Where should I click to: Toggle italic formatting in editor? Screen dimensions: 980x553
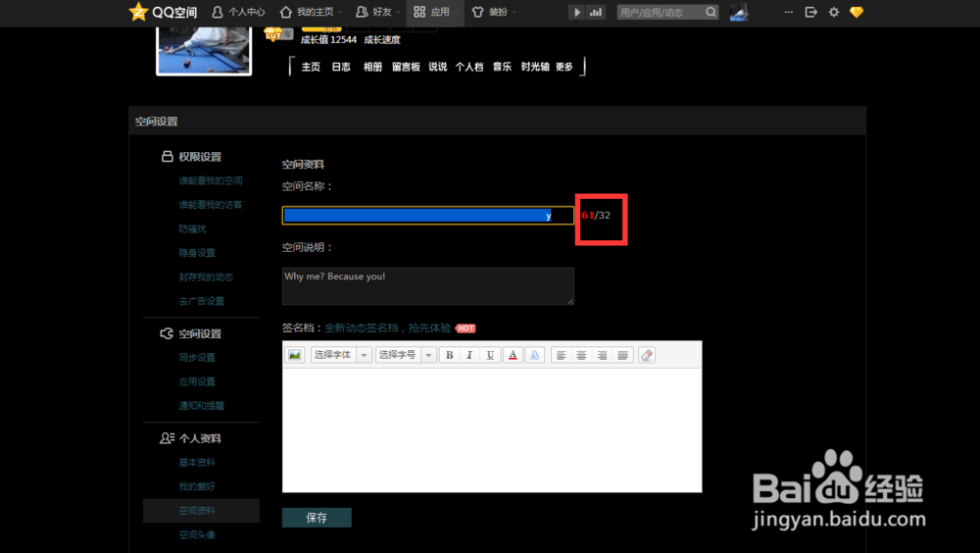(469, 355)
